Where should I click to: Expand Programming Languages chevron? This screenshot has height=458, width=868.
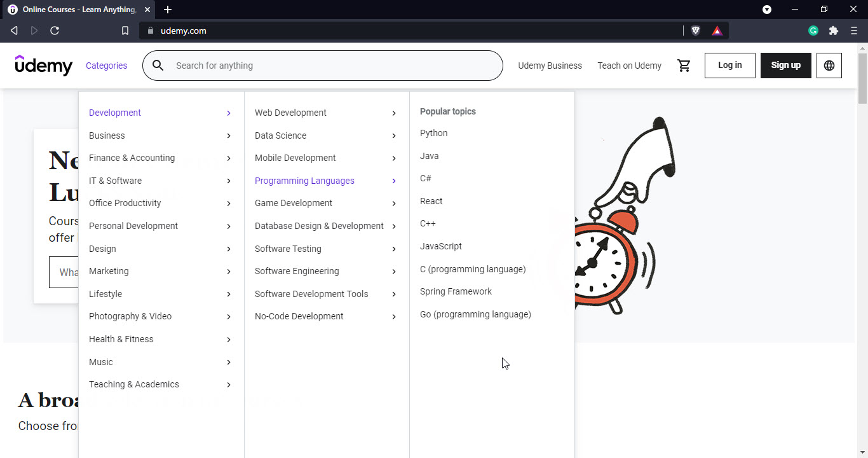tap(394, 181)
